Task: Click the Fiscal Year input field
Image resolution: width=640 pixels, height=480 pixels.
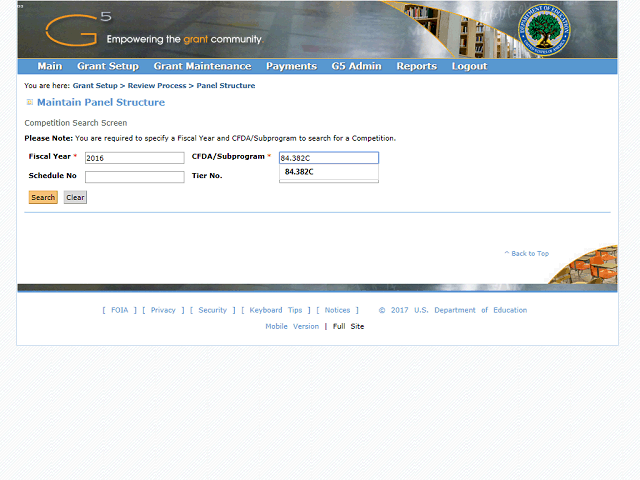Action: 135,158
